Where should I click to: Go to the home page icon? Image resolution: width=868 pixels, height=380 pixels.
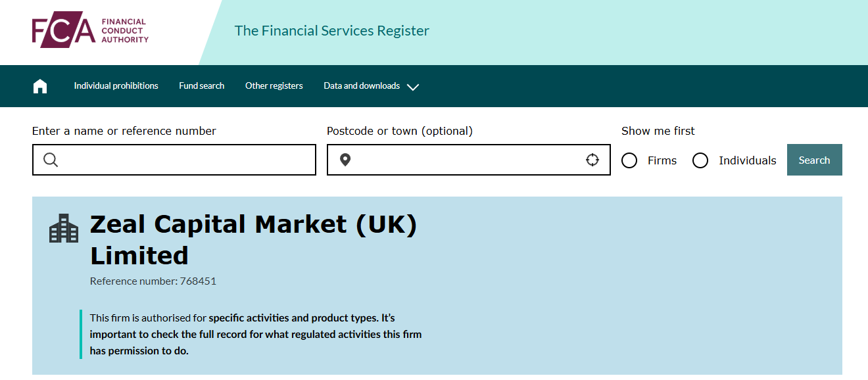[40, 86]
